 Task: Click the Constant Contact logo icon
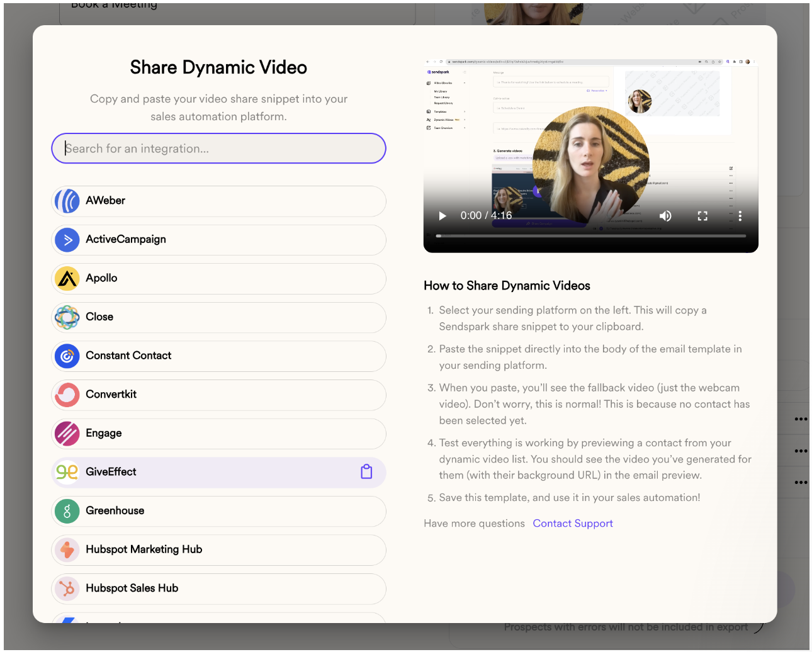pos(67,356)
